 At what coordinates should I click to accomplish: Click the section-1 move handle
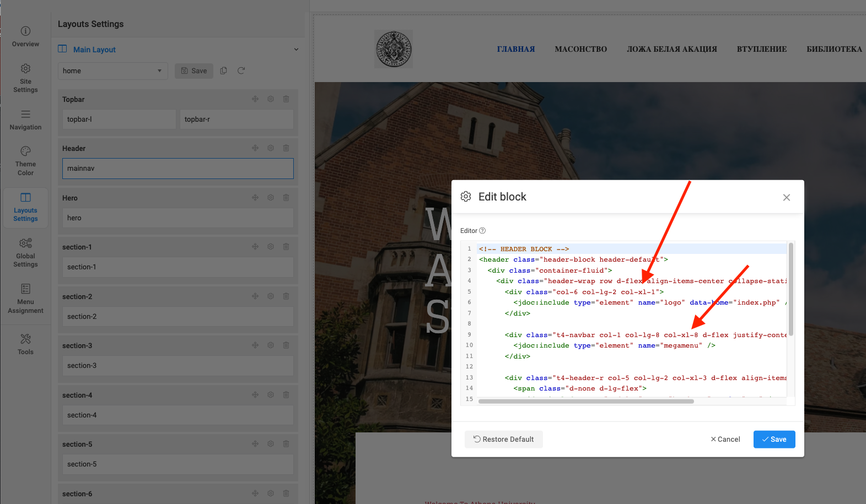click(255, 247)
